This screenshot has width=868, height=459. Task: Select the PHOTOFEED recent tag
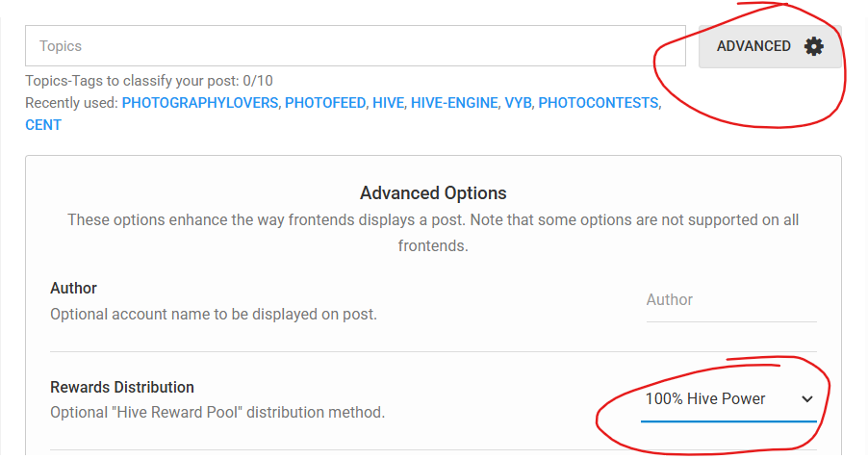click(325, 103)
